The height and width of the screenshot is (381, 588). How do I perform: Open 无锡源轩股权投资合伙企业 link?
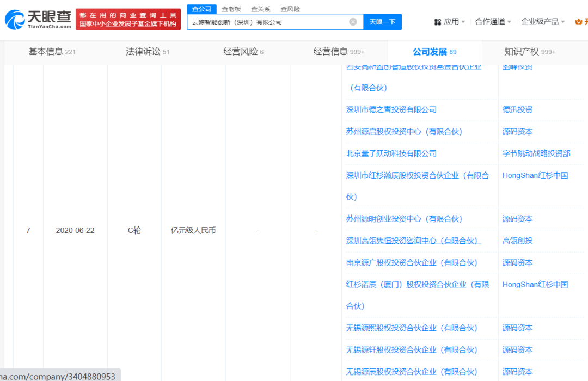(x=412, y=350)
